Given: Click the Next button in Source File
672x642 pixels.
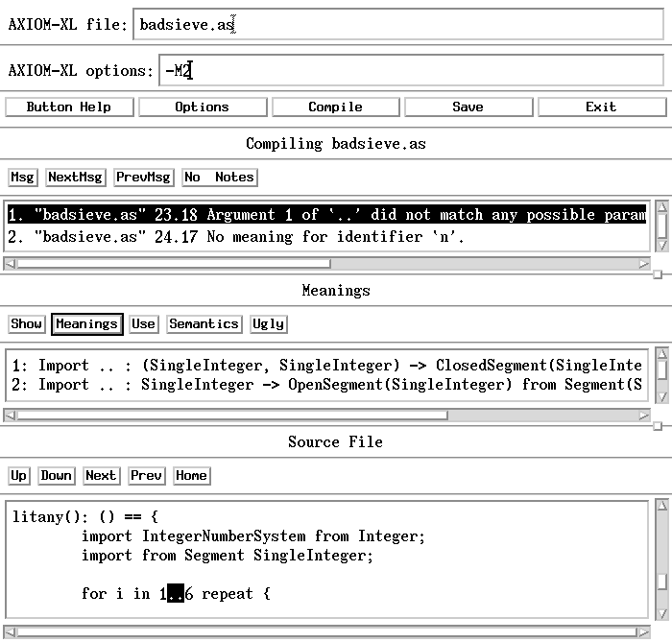Looking at the screenshot, I should (x=101, y=475).
